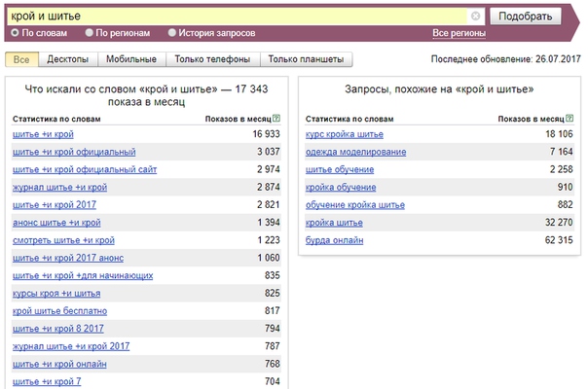This screenshot has width=588, height=389.
Task: Click the value '62 315' in similar queries
Action: coord(559,240)
